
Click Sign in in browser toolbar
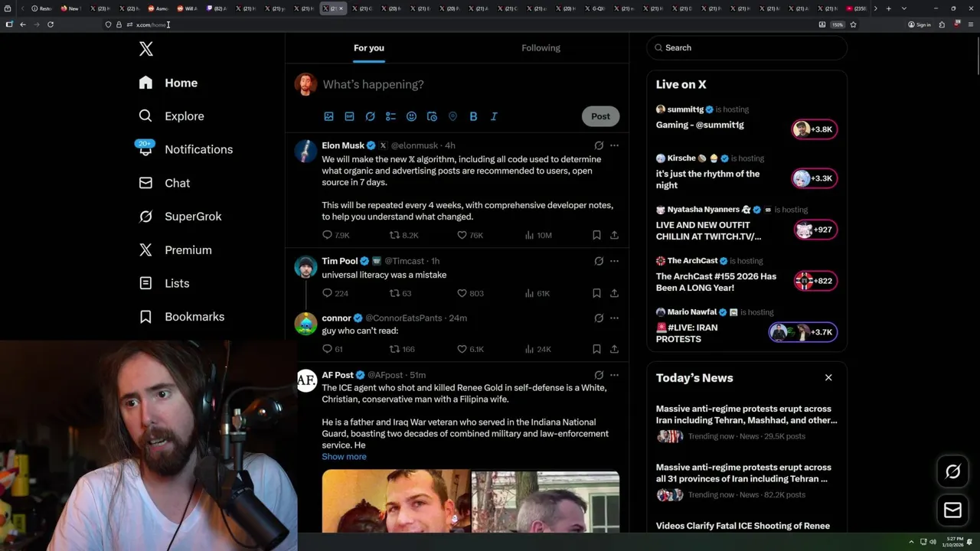920,24
